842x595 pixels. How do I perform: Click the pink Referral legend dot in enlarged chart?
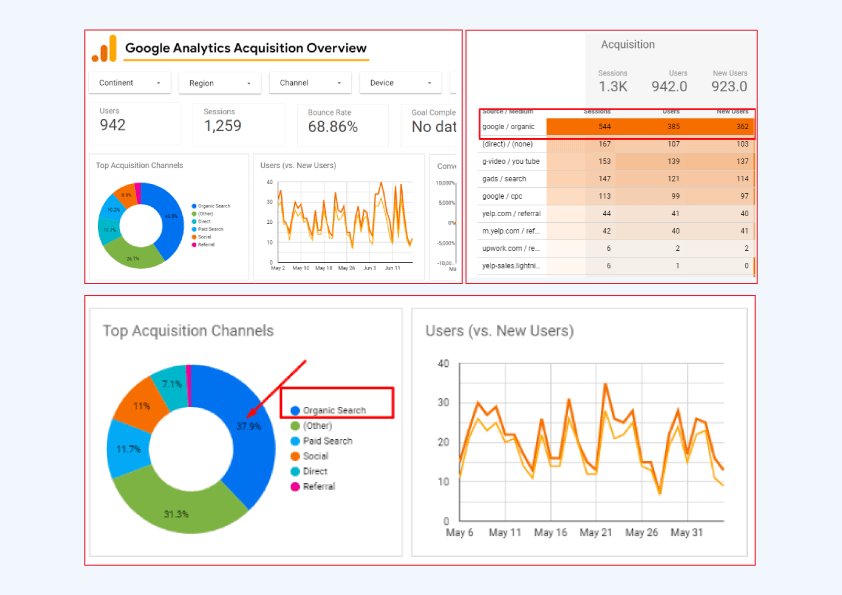pyautogui.click(x=295, y=487)
